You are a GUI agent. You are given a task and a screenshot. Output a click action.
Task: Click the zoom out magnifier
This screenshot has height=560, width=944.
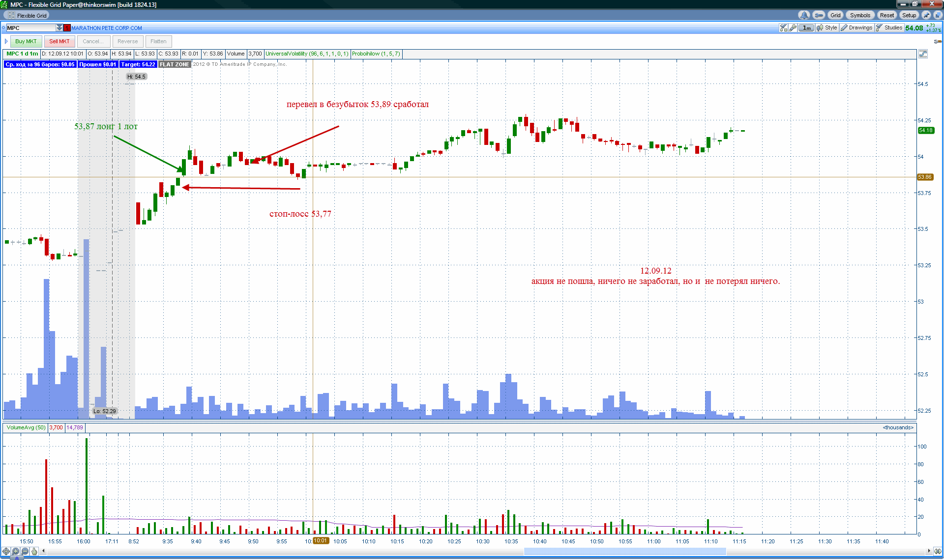pos(25,551)
